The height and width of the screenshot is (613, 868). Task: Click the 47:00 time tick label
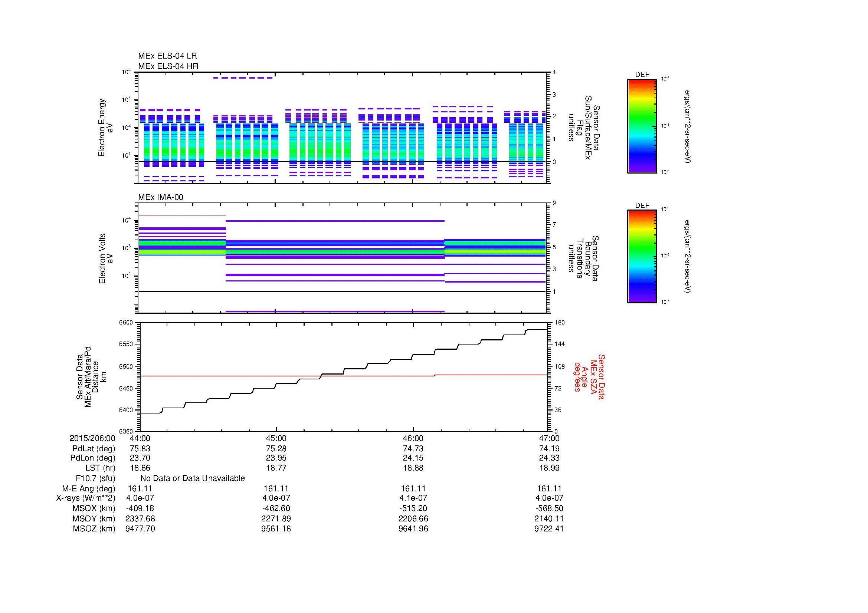[549, 438]
